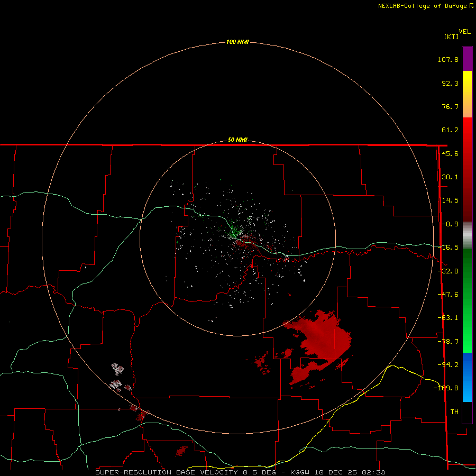Click the 30.1 legend value
The width and height of the screenshot is (476, 476).
click(450, 177)
